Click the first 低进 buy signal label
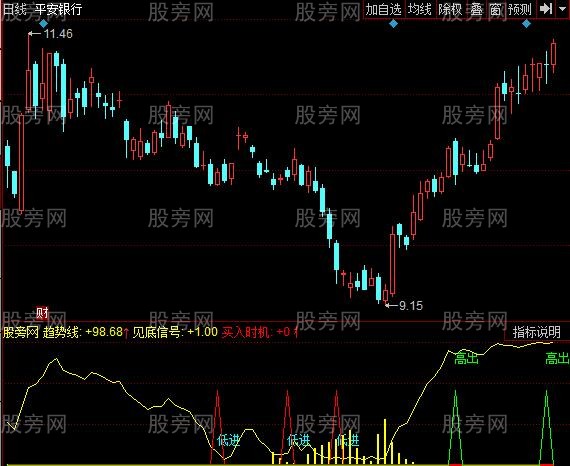This screenshot has height=466, width=570. click(x=228, y=441)
